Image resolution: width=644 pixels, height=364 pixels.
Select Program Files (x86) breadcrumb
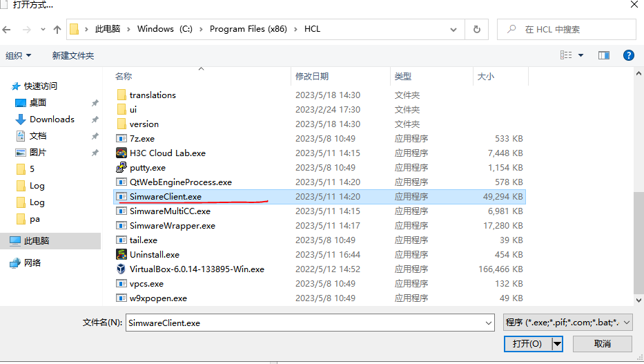tap(248, 29)
